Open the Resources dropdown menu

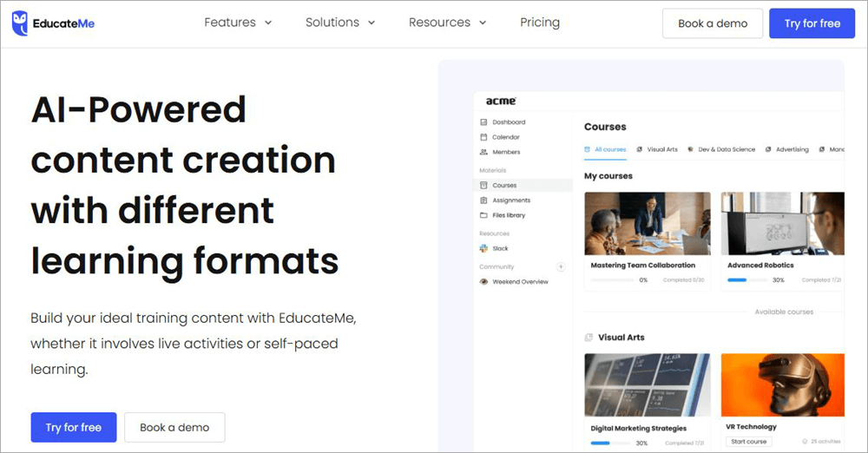(x=447, y=23)
